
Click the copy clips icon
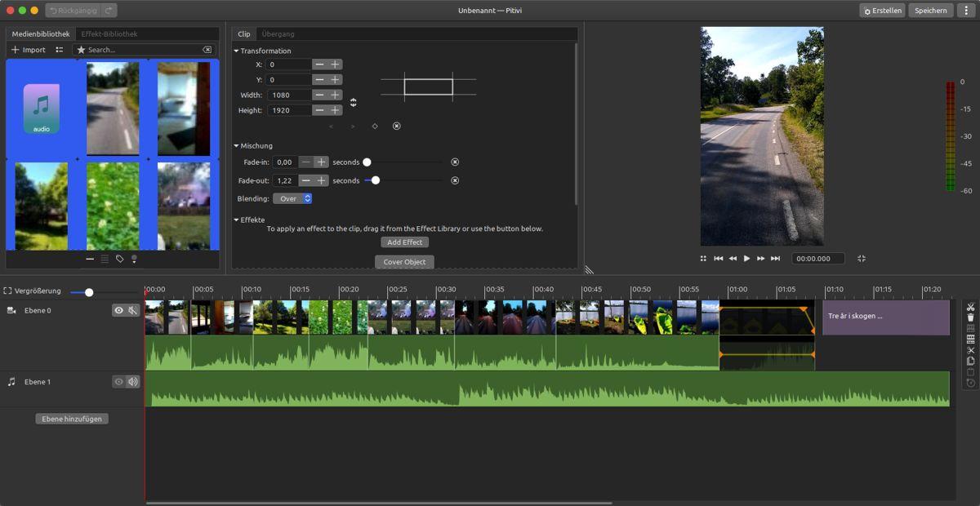970,361
